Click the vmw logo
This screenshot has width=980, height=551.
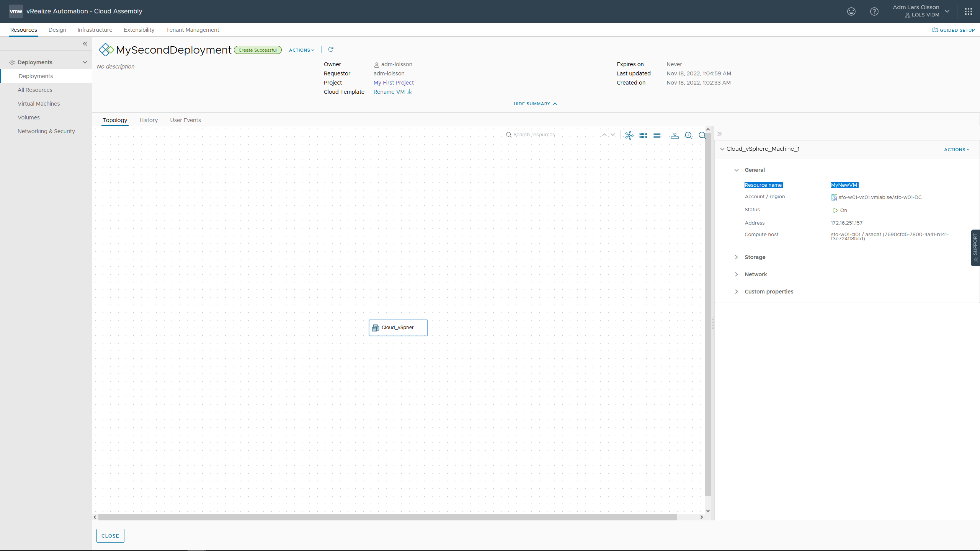(16, 11)
